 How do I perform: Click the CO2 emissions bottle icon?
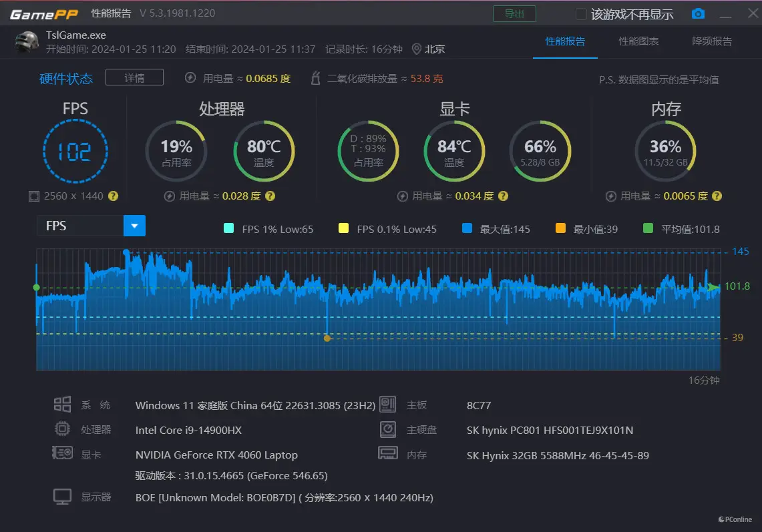click(x=316, y=78)
